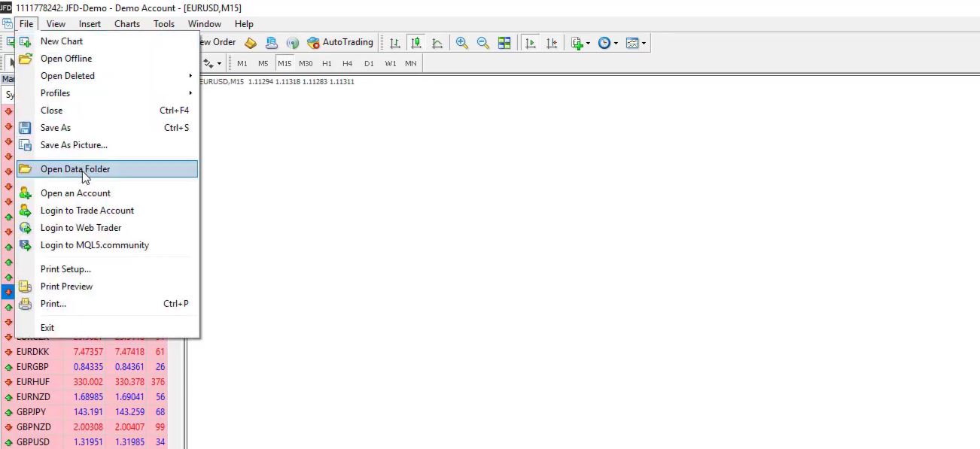Select the candlestick chart icon
This screenshot has height=449, width=980.
[x=415, y=43]
